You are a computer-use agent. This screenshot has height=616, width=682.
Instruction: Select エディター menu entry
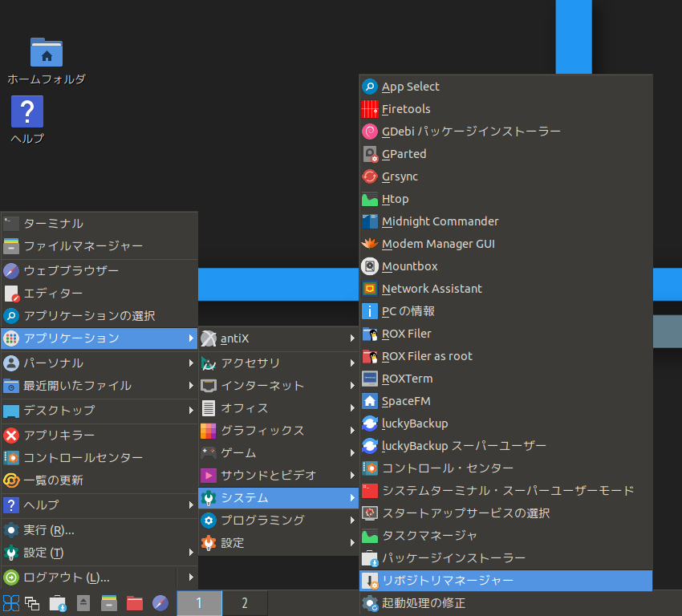click(99, 294)
